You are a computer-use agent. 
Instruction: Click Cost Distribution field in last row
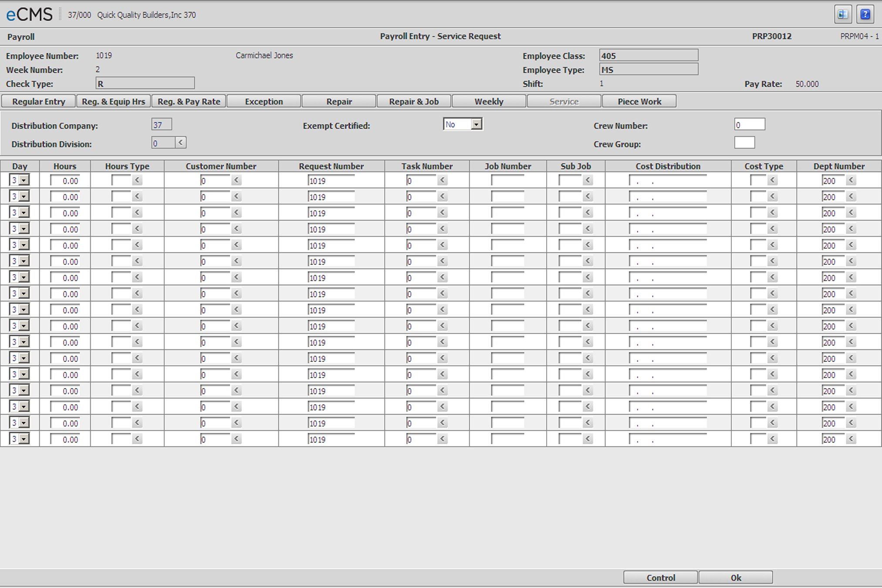tap(668, 439)
